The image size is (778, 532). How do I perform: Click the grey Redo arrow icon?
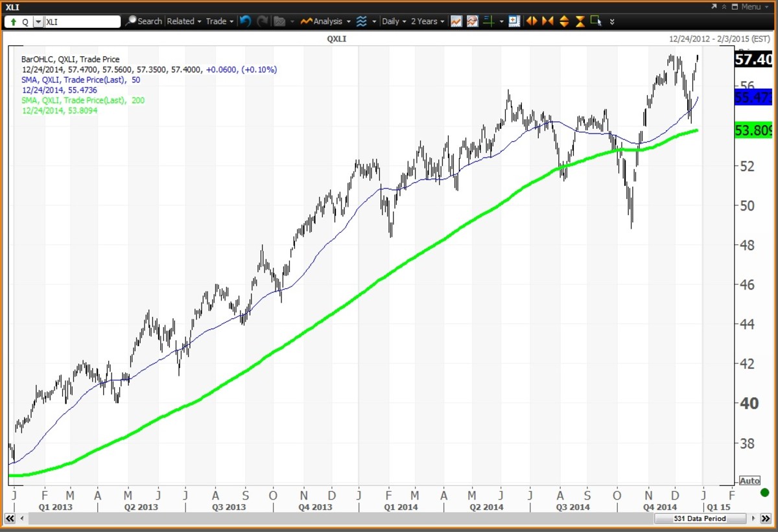pos(263,21)
